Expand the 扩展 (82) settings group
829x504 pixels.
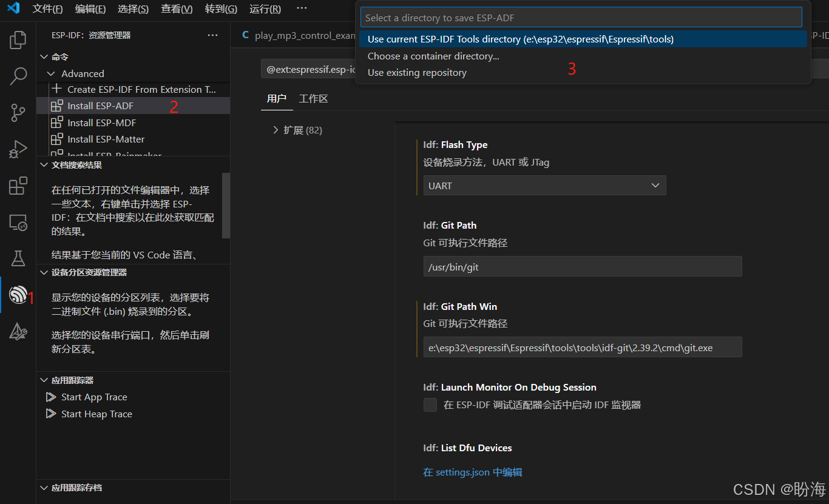coord(276,130)
